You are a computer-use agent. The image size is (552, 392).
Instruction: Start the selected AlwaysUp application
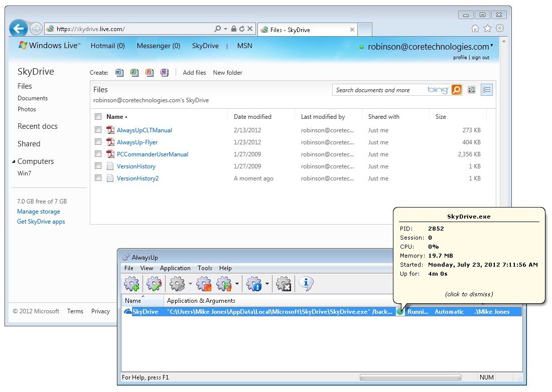pyautogui.click(x=177, y=284)
